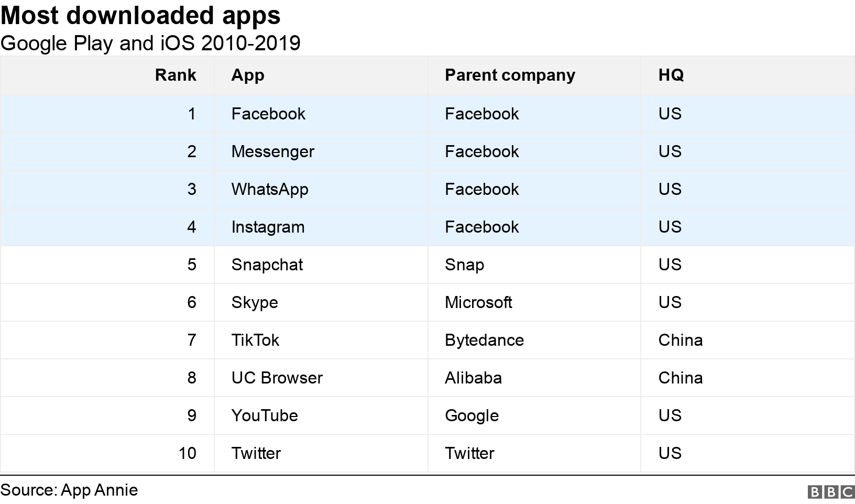Click the Parent company column header
This screenshot has height=504, width=855.
point(510,75)
